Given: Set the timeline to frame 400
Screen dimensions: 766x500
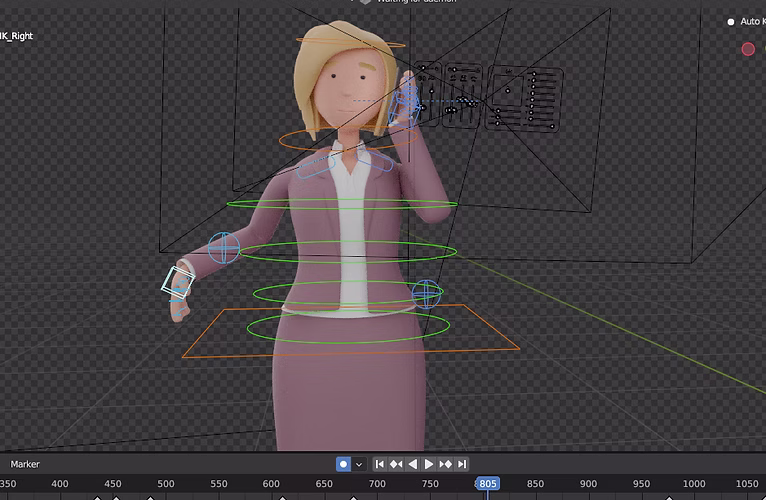Looking at the screenshot, I should (x=60, y=484).
